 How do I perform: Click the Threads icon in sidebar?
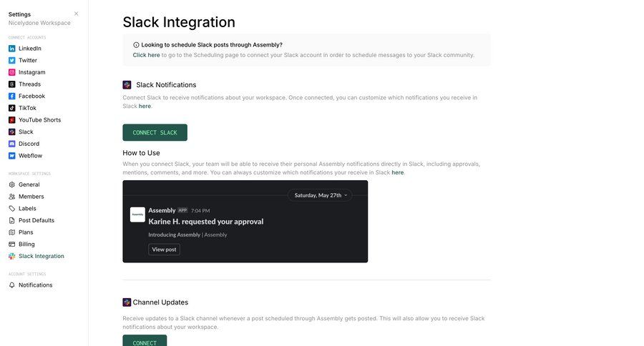pos(12,84)
